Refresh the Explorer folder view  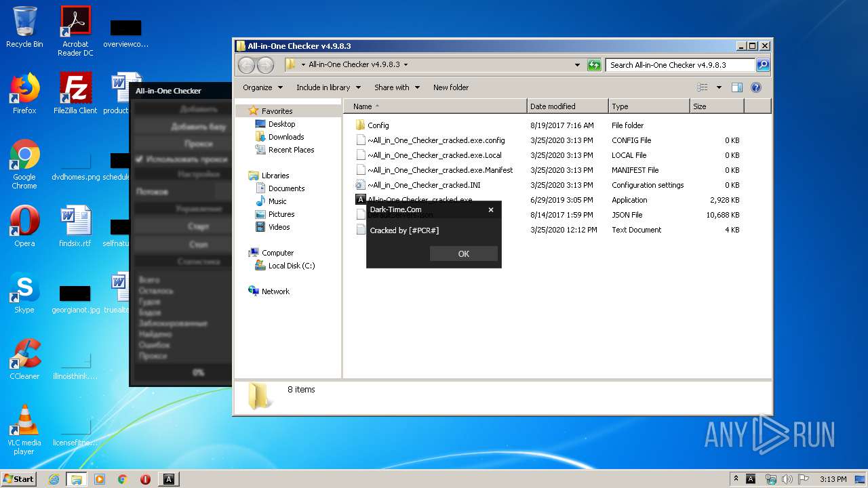[594, 65]
